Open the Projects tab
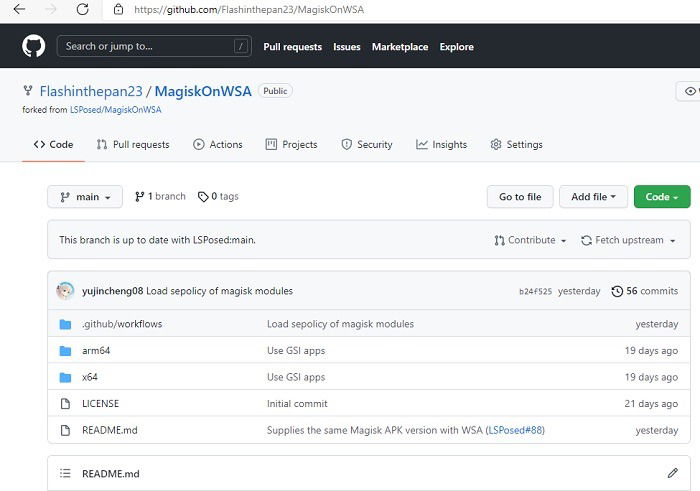 pos(291,145)
